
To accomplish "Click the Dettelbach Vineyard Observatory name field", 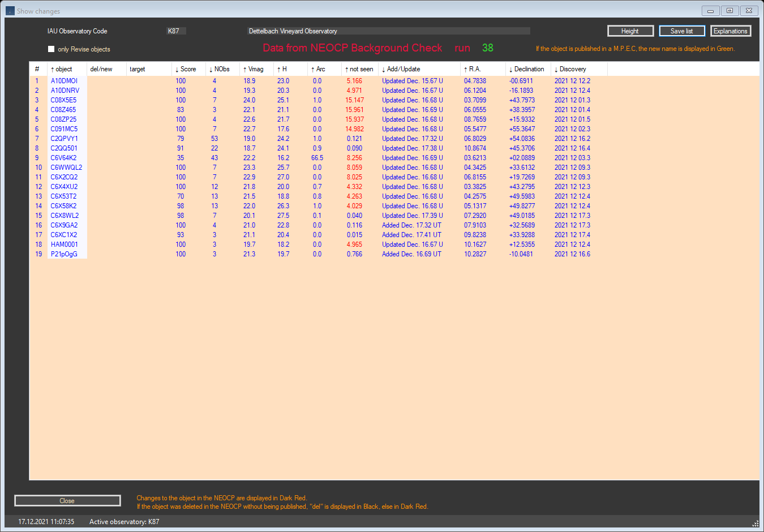I will (389, 31).
